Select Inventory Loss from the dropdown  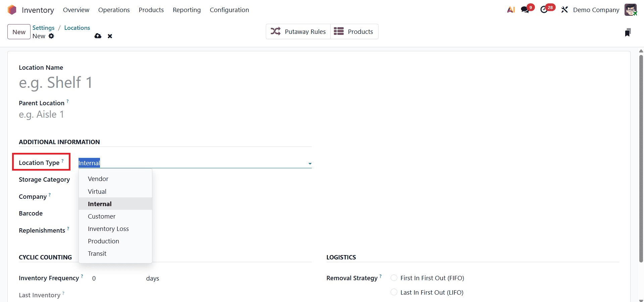(x=108, y=229)
